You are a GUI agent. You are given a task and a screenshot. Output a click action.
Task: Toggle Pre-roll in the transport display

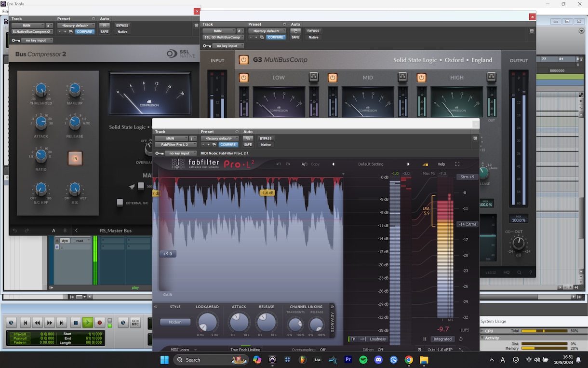pos(20,334)
